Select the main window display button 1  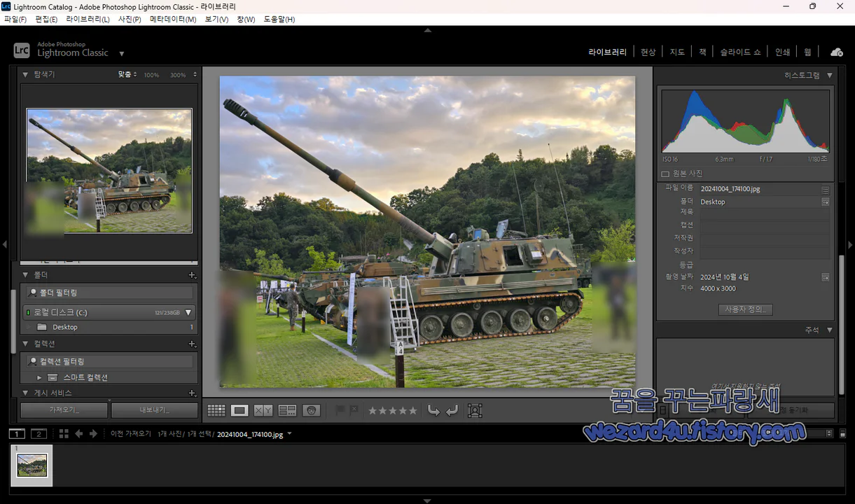[x=17, y=434]
